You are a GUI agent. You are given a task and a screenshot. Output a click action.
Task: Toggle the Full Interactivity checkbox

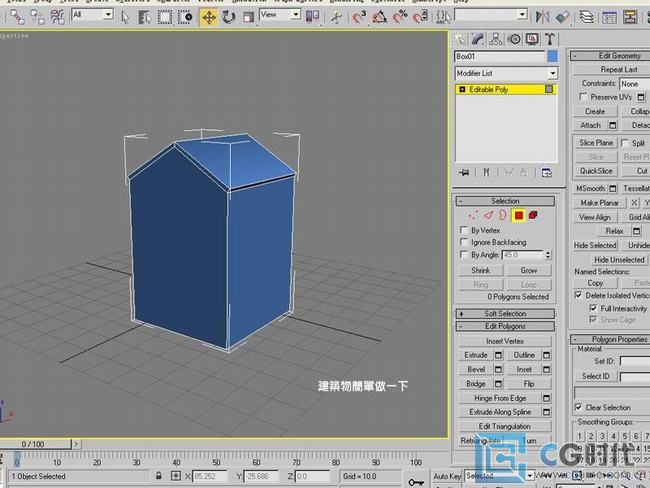pos(593,308)
